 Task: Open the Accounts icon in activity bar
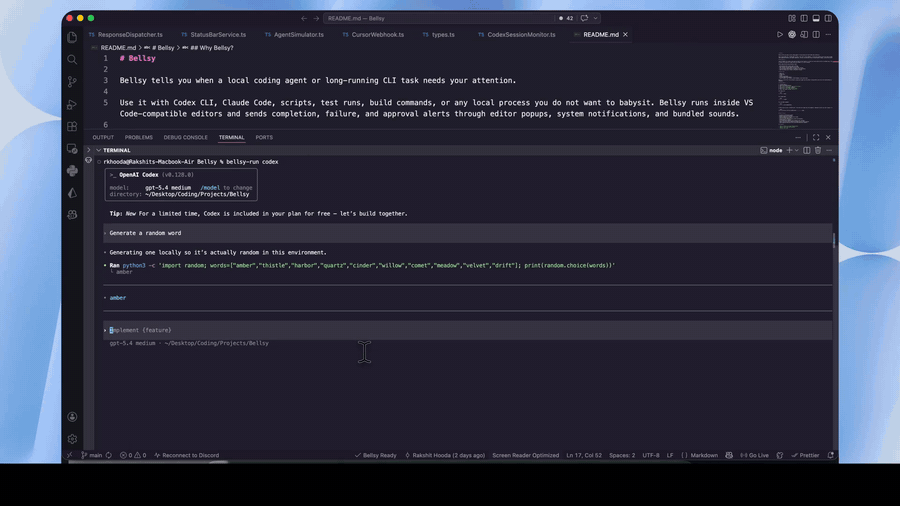click(x=72, y=417)
